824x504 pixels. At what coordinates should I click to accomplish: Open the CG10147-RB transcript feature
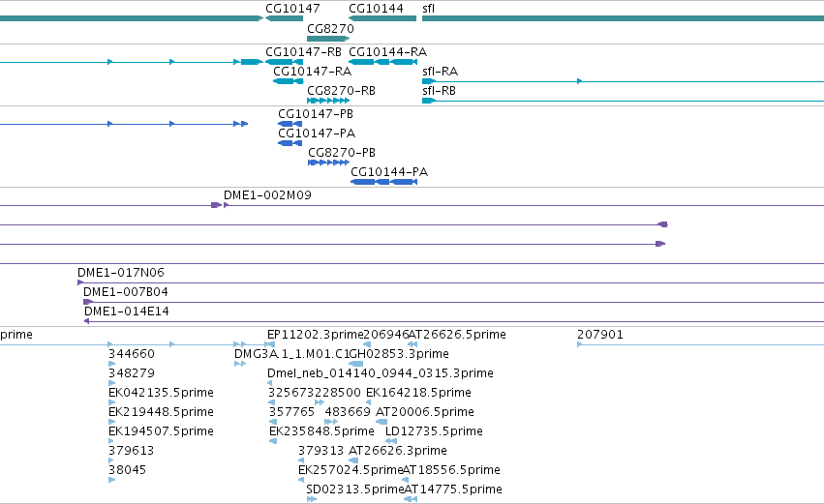[285, 62]
